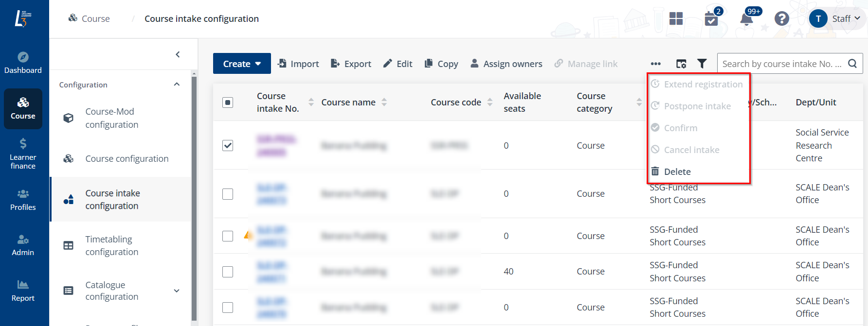Click the help question mark icon
This screenshot has width=868, height=326.
(781, 19)
